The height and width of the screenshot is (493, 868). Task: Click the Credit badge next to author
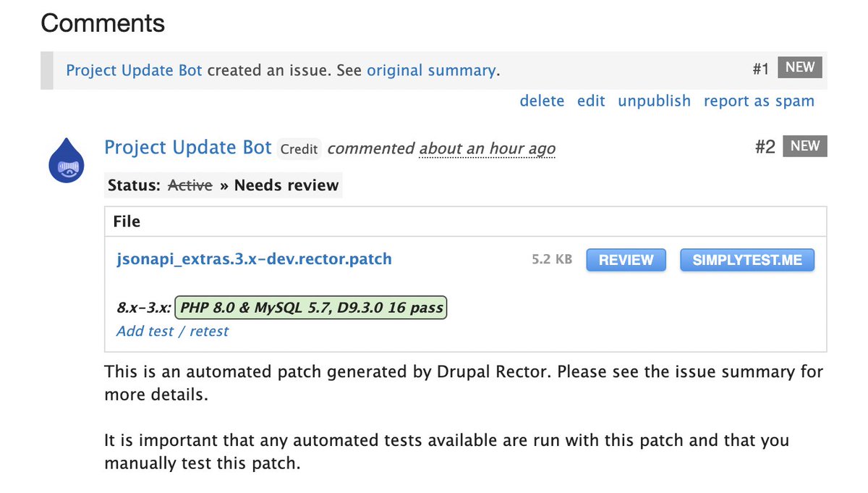[x=299, y=148]
